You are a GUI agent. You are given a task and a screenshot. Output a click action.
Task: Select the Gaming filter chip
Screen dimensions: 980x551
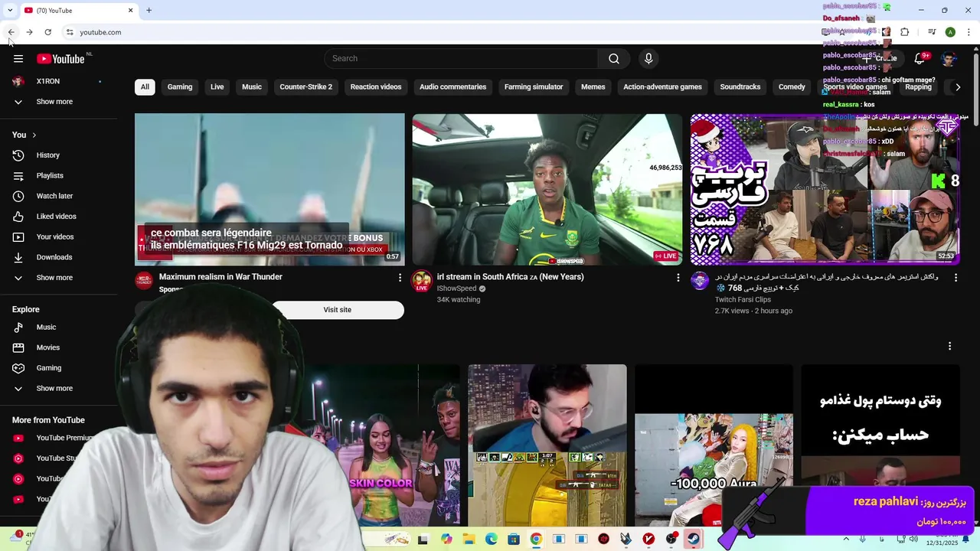tap(180, 86)
